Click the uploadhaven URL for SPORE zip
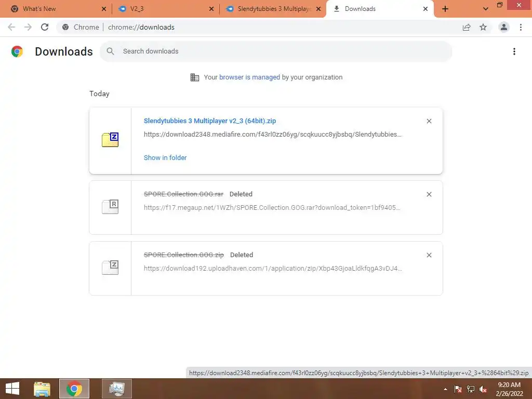The width and height of the screenshot is (532, 399). [x=273, y=269]
